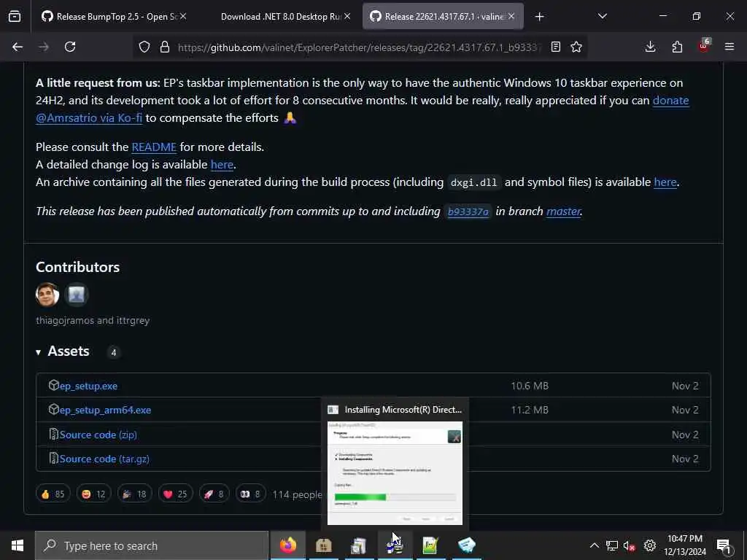Open the blue envelope taskbar app
Image resolution: width=747 pixels, height=560 pixels.
click(x=466, y=545)
